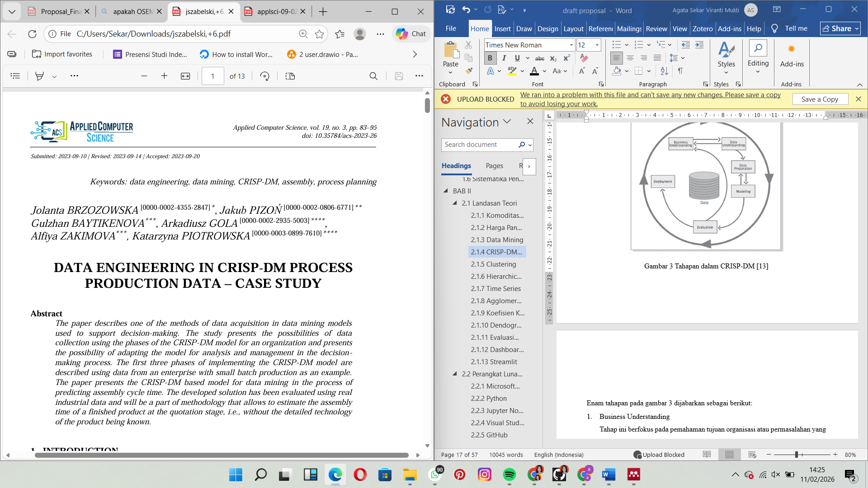Click the Zoom magnifier in Edge address bar
The image size is (868, 488).
pyautogui.click(x=303, y=34)
